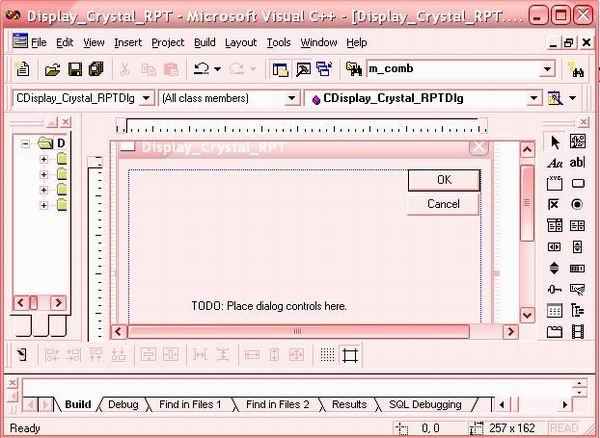
Task: Open the bold CDisplay_Crystal_RPTDlg members dropdown
Action: pos(534,98)
